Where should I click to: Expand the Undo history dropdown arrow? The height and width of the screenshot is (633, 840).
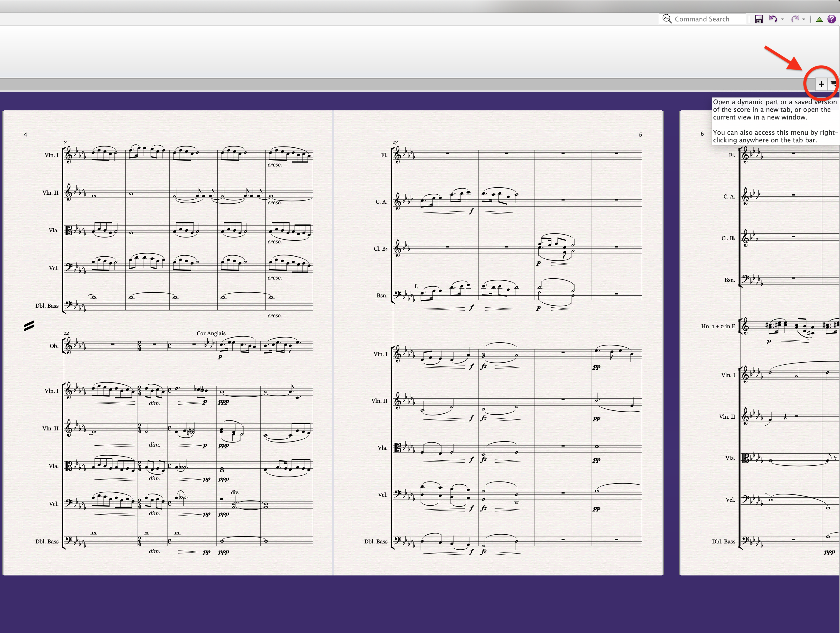[x=783, y=19]
